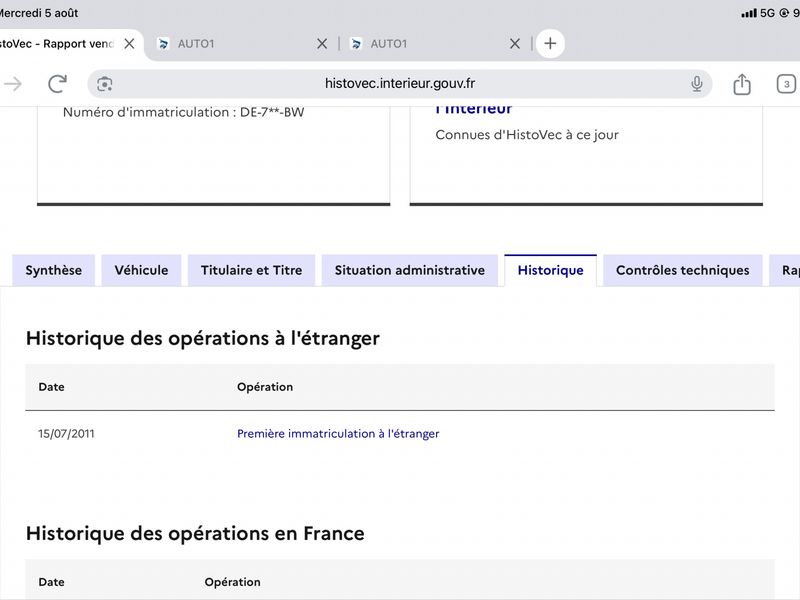The width and height of the screenshot is (800, 600).
Task: Click Historique des opérations en France heading
Action: click(195, 533)
